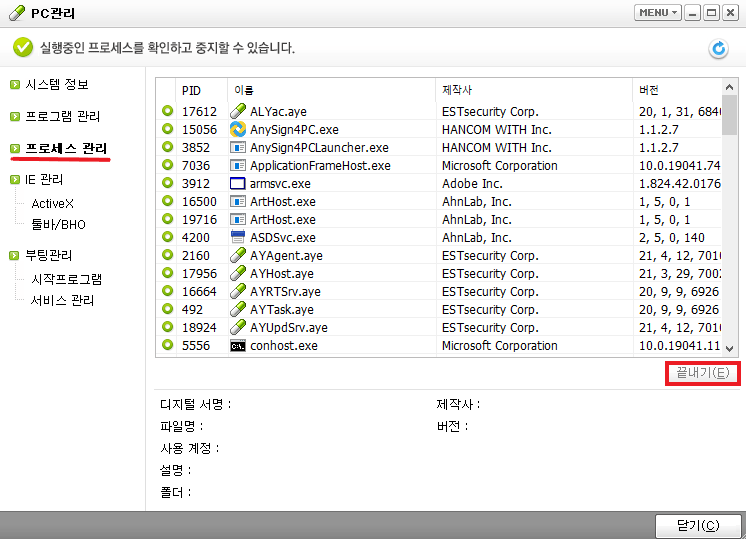This screenshot has height=539, width=746.
Task: Click the green check status icon
Action: 23,47
